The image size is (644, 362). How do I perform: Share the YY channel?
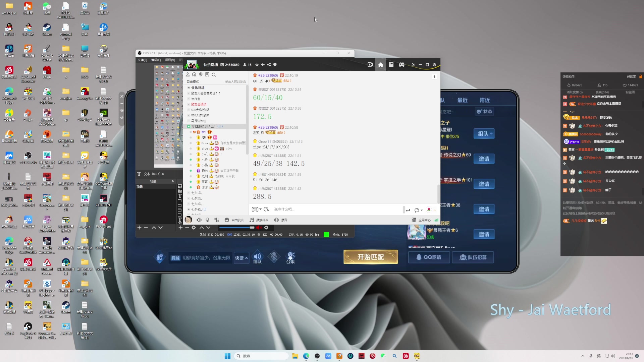269,65
